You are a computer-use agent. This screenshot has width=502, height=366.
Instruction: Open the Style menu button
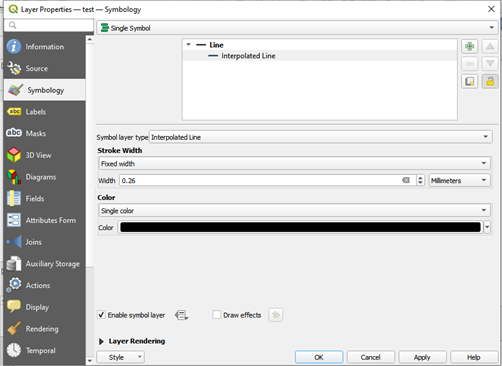coord(120,357)
